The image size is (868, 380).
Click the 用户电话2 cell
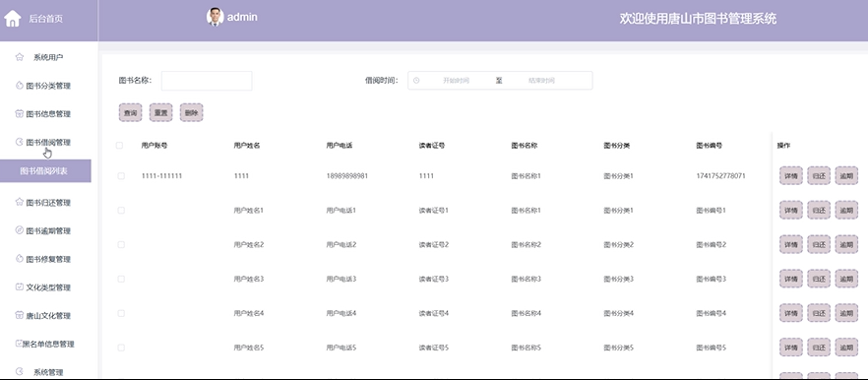click(x=341, y=245)
